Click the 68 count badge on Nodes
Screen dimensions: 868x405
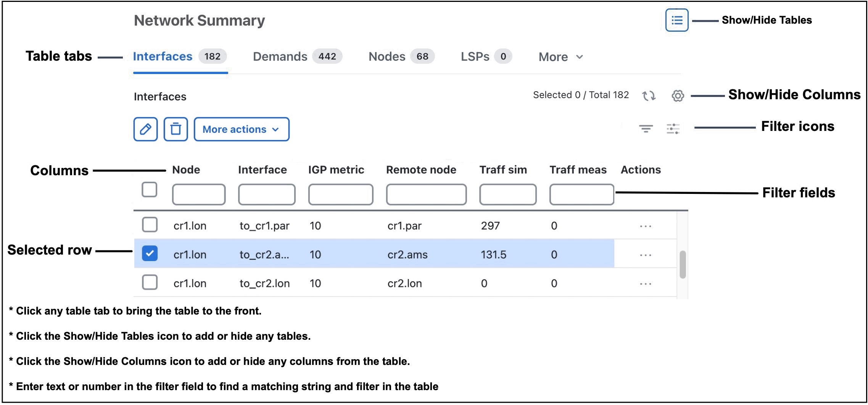tap(422, 56)
